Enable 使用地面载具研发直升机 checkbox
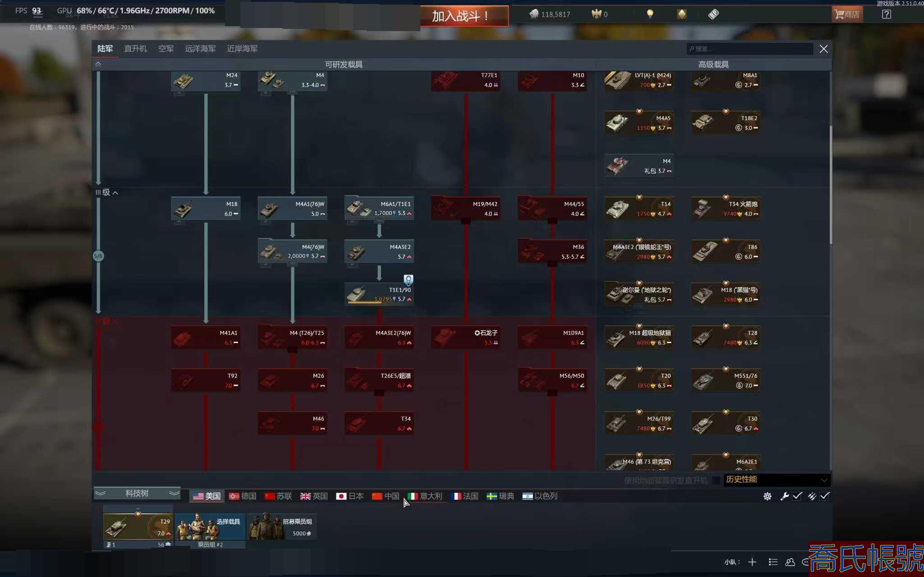 tap(716, 480)
